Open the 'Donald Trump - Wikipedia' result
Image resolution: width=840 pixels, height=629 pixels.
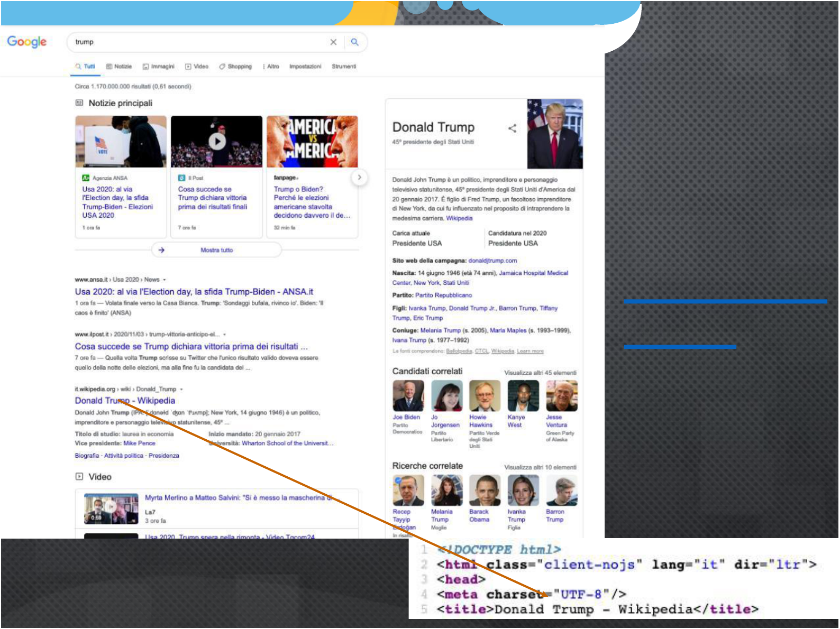tap(125, 401)
